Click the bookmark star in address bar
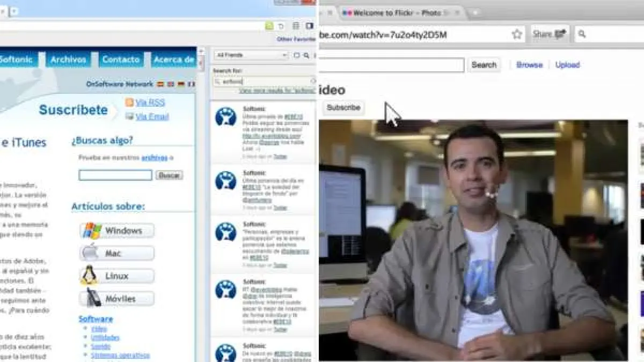This screenshot has width=644, height=362. click(x=516, y=35)
